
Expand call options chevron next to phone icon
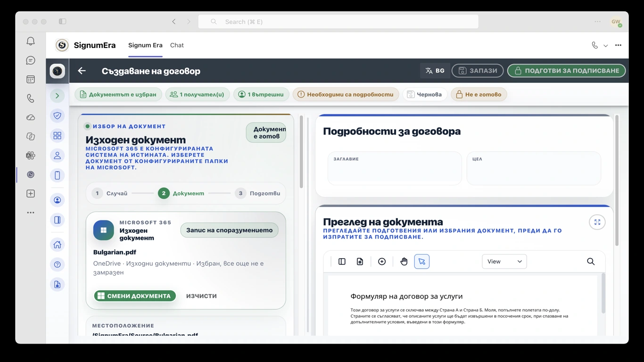(606, 45)
